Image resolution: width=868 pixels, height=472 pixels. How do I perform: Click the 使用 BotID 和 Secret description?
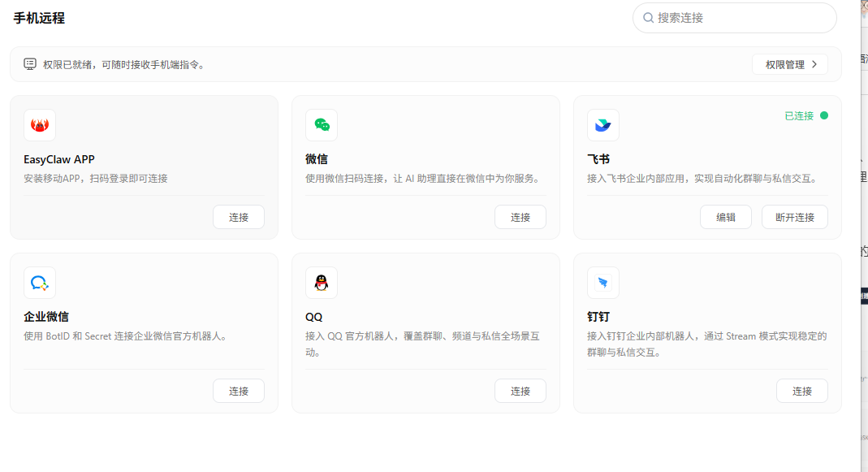click(127, 336)
